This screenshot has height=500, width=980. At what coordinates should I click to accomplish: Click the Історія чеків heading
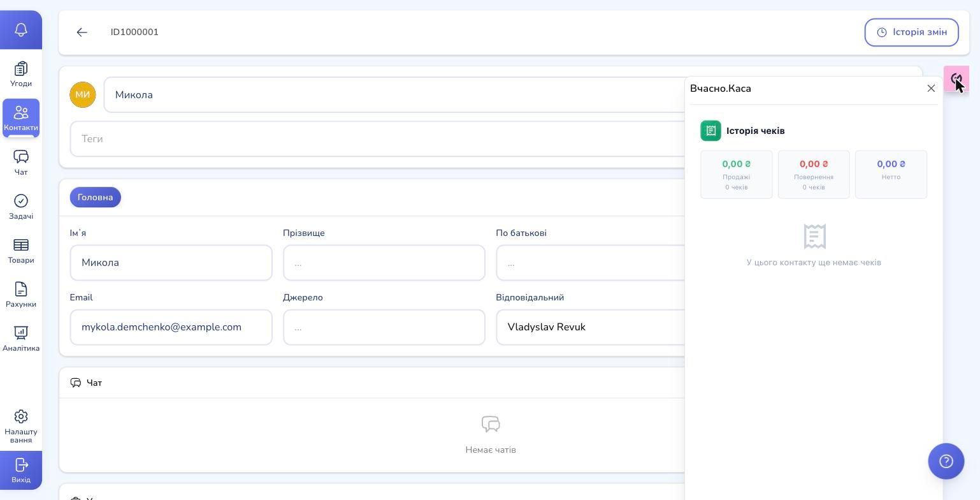756,131
